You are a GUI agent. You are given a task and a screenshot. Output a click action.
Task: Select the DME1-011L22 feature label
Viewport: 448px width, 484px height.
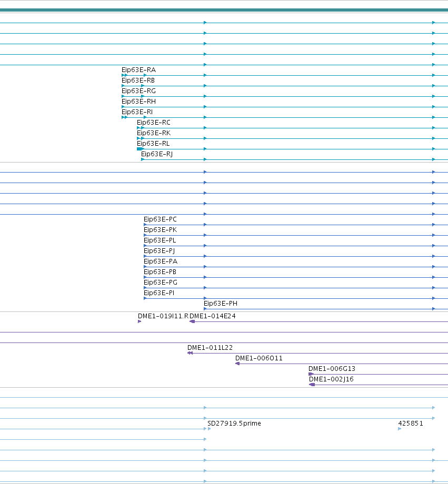pyautogui.click(x=210, y=348)
